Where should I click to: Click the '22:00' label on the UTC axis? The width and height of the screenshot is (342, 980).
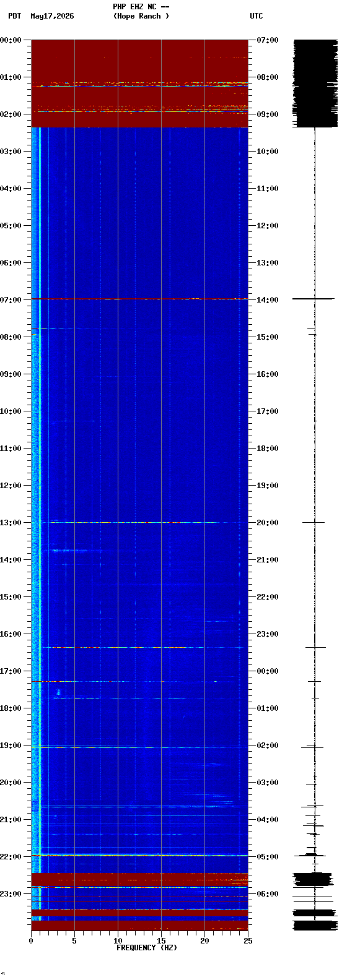coord(268,597)
